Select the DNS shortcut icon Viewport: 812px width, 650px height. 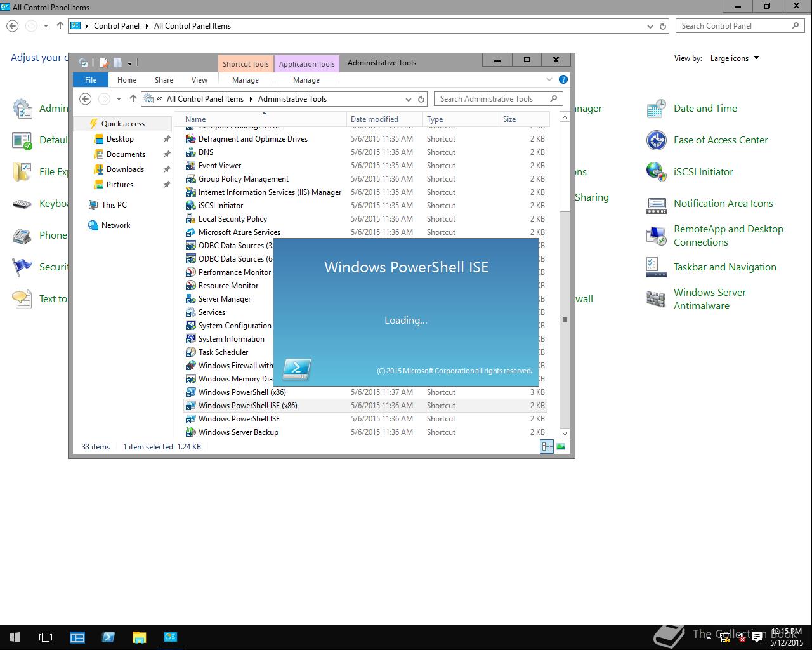(x=190, y=152)
